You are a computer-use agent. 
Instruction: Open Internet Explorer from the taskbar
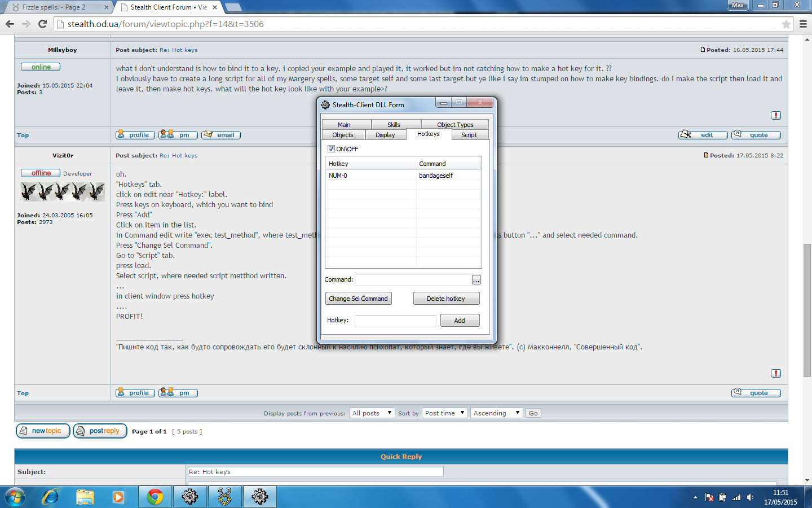point(51,497)
